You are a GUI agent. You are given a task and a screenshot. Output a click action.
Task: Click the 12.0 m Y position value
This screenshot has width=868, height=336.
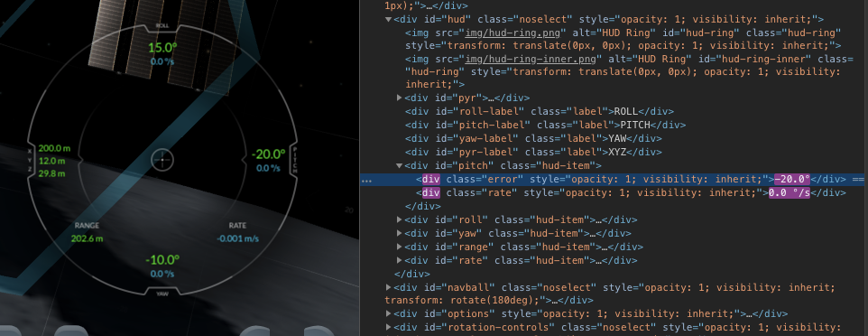pos(52,162)
